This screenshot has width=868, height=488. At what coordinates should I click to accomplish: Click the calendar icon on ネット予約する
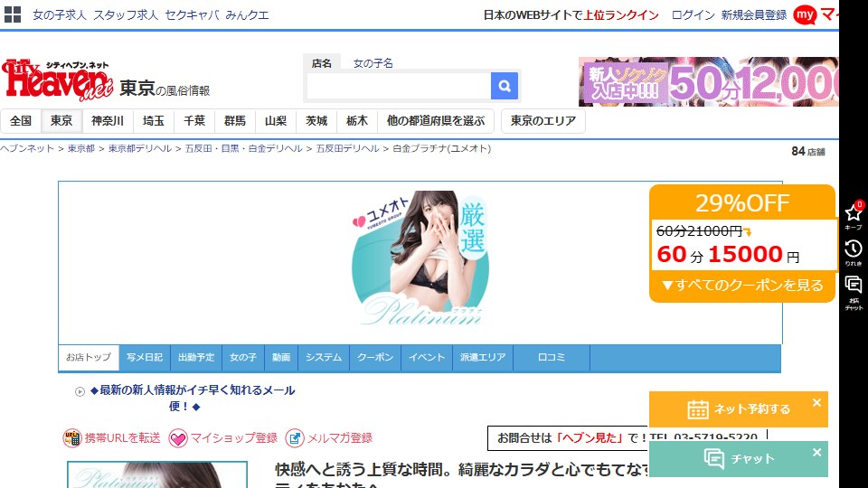pos(697,409)
